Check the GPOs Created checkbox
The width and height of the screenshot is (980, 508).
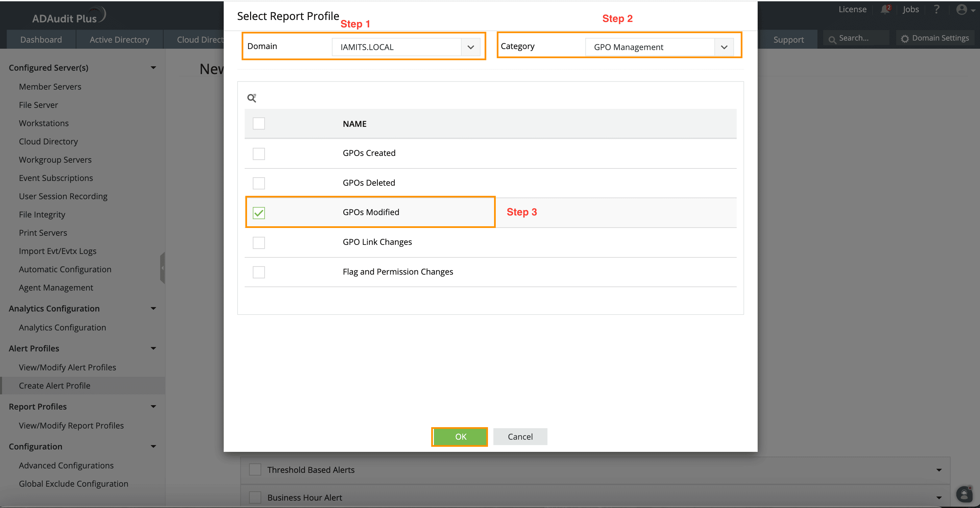(x=259, y=154)
